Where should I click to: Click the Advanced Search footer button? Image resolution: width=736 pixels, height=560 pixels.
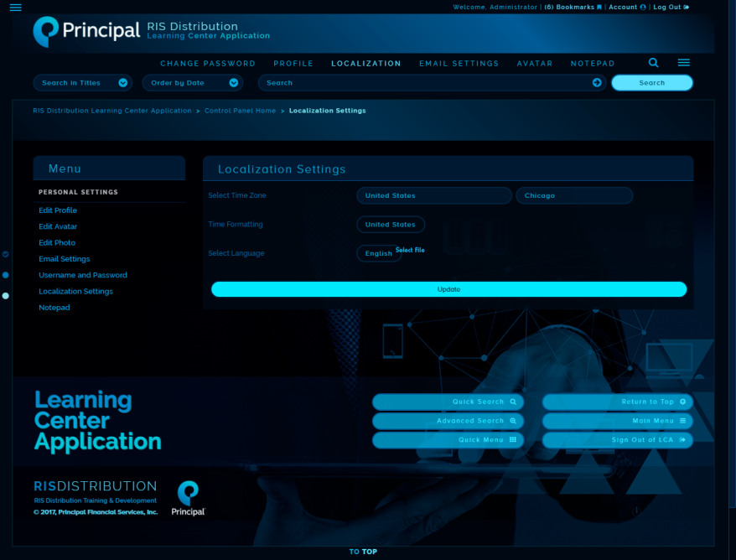(448, 421)
